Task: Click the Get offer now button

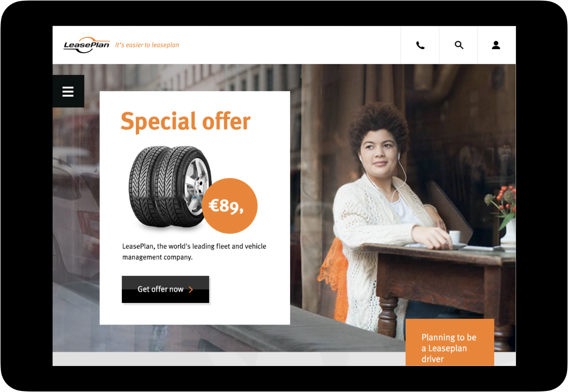Action: [x=166, y=290]
